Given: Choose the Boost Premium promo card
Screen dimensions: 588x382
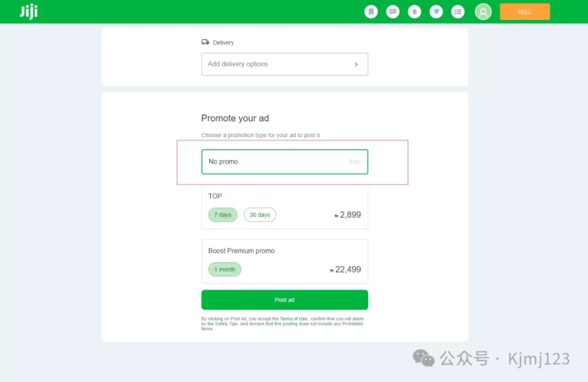Looking at the screenshot, I should click(x=285, y=261).
